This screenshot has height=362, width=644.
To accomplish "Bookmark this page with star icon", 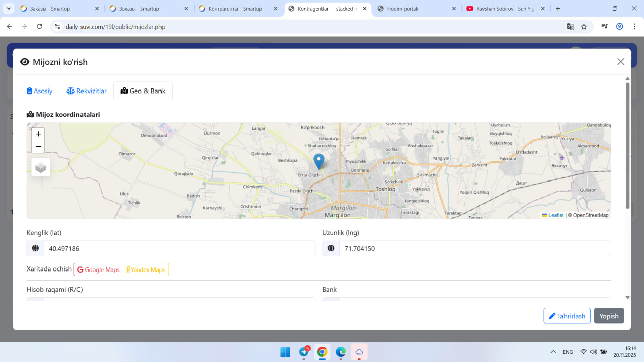I will 584,27.
